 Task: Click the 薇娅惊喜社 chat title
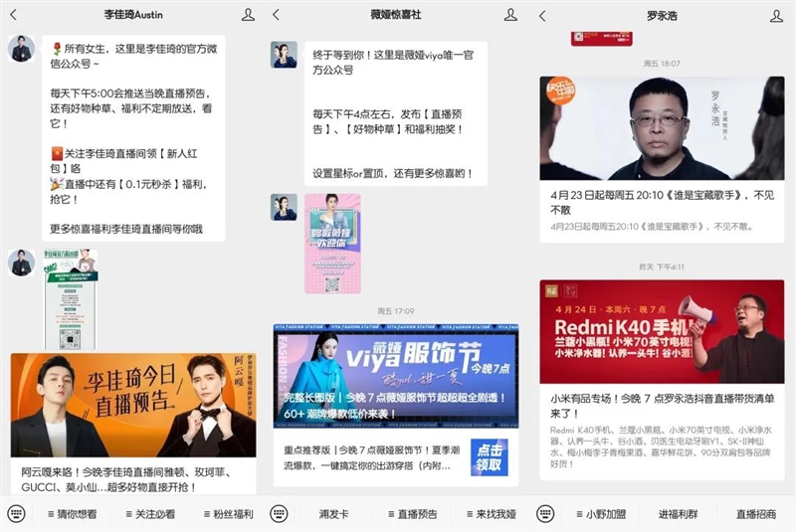(x=396, y=15)
